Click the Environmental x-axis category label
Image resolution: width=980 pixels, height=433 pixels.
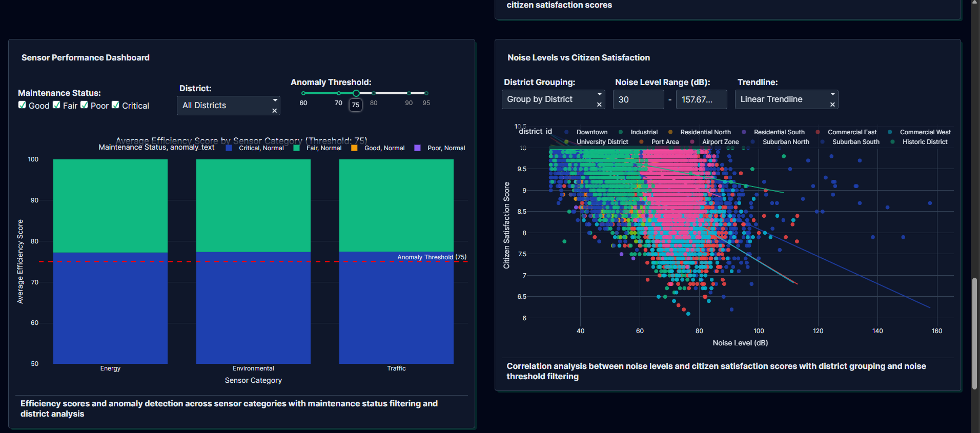pos(253,368)
